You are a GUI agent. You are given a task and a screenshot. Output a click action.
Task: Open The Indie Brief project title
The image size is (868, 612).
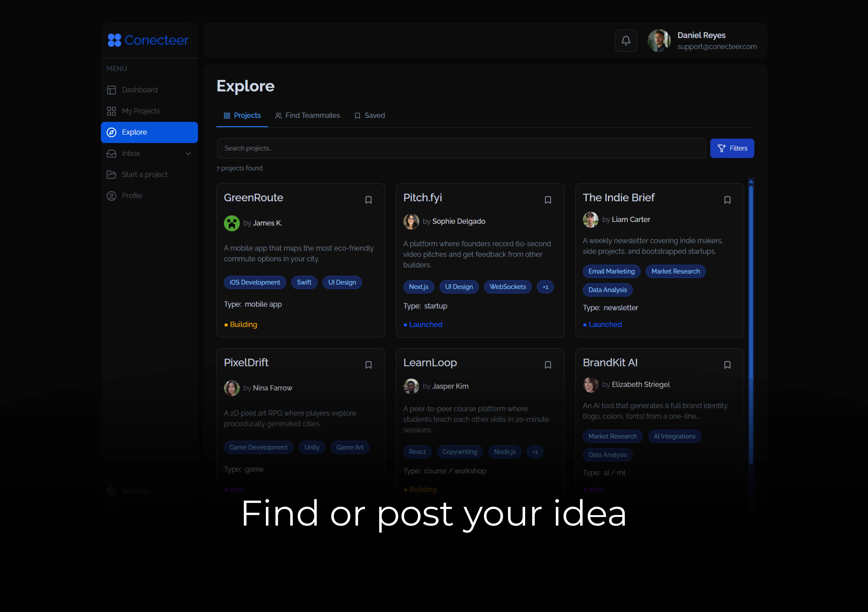(x=619, y=197)
